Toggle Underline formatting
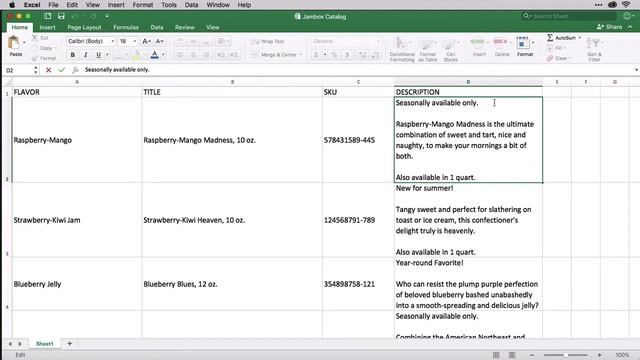The height and width of the screenshot is (360, 640). [98, 55]
